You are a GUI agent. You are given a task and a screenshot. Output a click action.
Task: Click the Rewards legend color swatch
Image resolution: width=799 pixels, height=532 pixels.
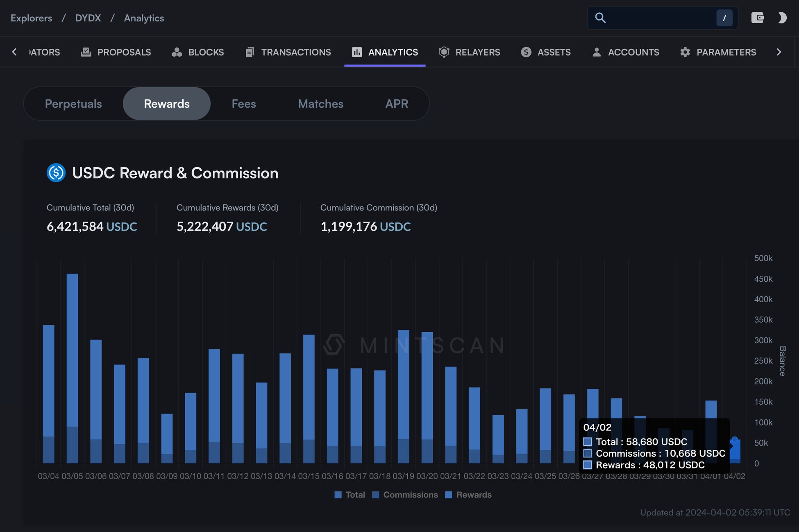coord(449,495)
